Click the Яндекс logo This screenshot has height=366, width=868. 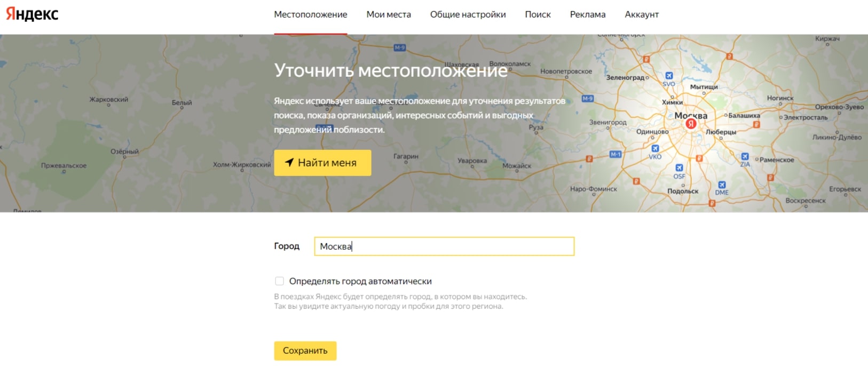32,14
